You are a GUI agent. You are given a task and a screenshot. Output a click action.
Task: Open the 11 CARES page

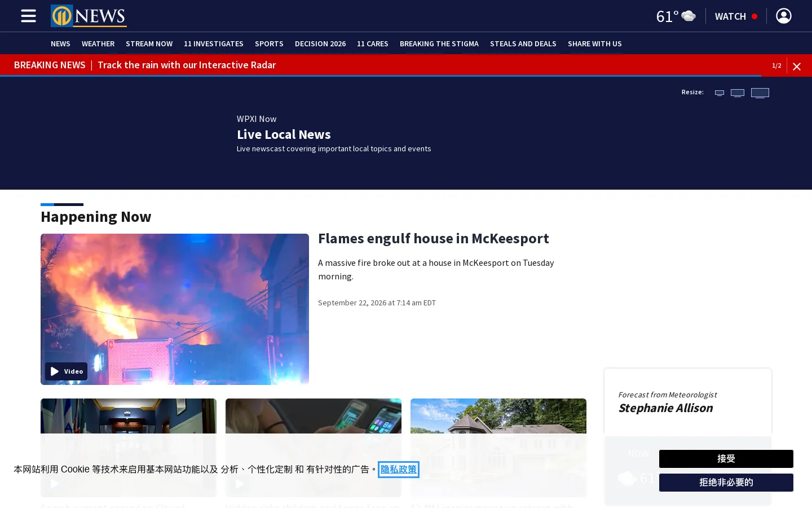[373, 43]
